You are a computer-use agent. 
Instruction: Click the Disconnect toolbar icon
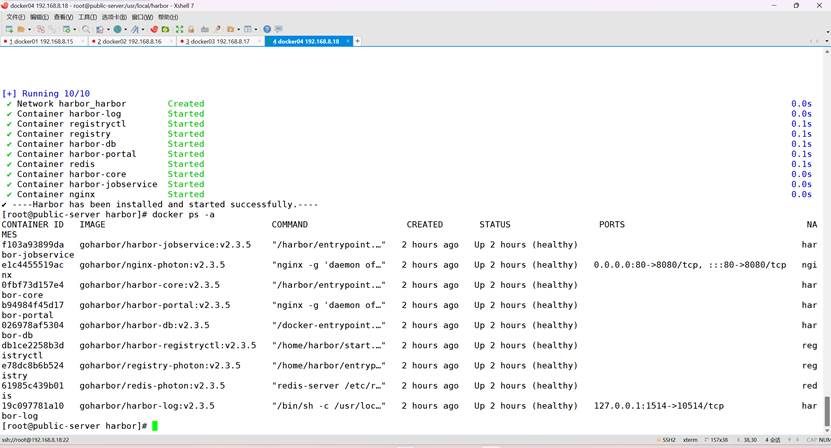click(x=41, y=29)
